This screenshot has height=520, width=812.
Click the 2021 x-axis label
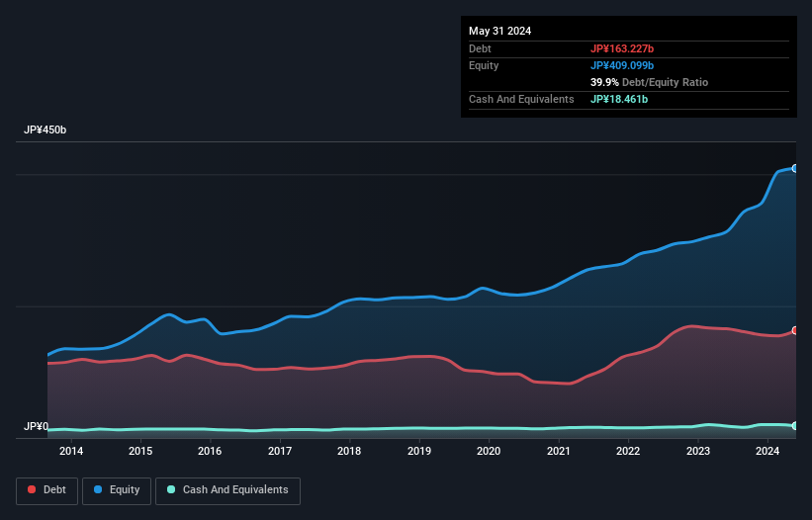(x=558, y=451)
